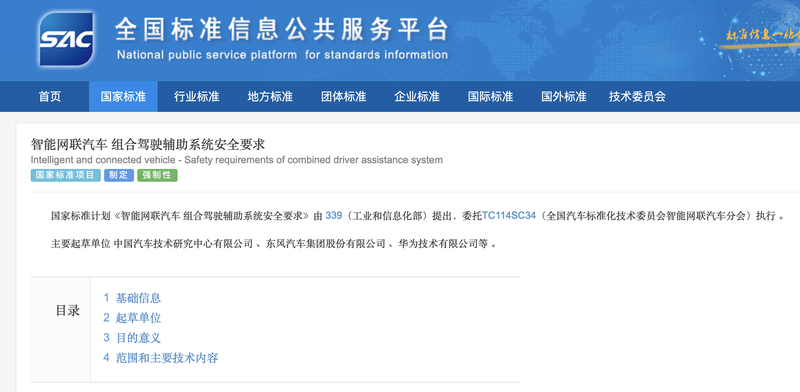The height and width of the screenshot is (392, 800).
Task: Open 国外标准 in the navigation bar
Action: click(564, 96)
